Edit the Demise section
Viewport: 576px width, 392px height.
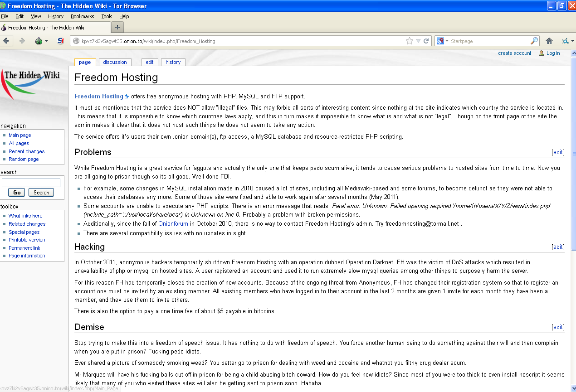pos(558,327)
